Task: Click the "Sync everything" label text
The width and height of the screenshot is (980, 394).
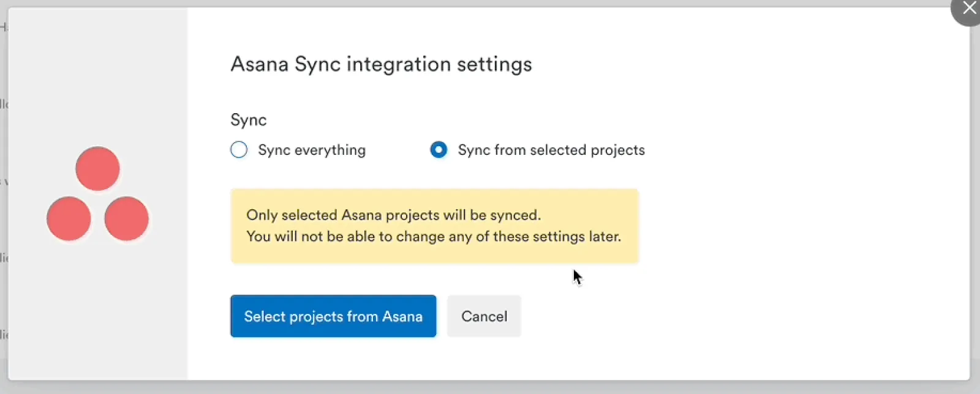Action: click(311, 151)
